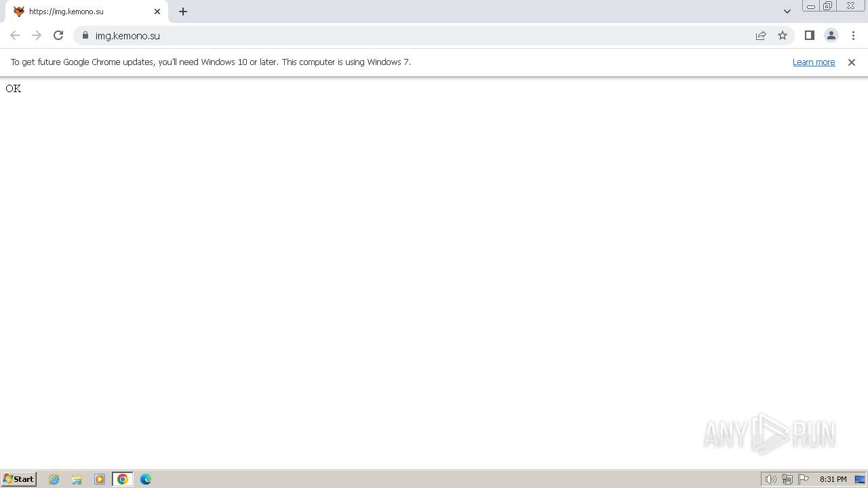This screenshot has height=488, width=868.
Task: Open the Chrome side panel
Action: click(810, 35)
